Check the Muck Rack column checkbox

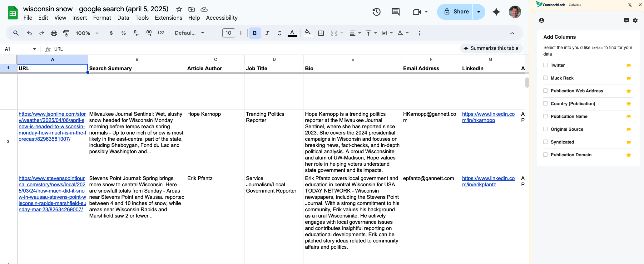545,78
